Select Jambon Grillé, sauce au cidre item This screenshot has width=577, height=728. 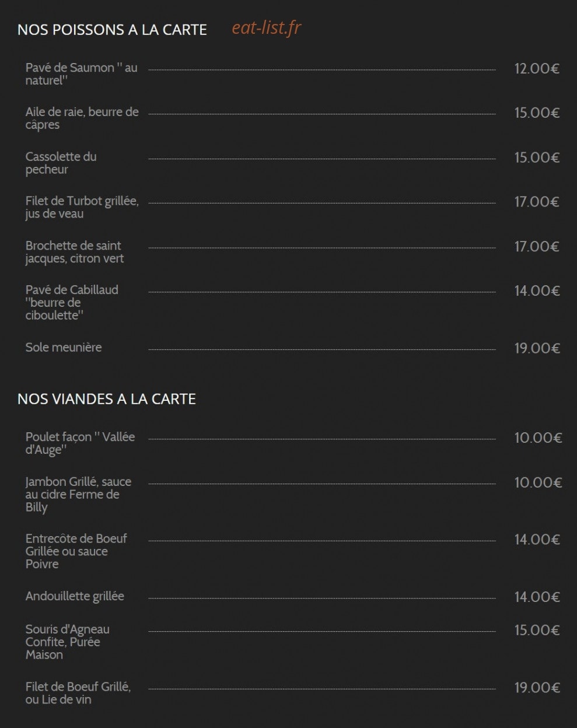(78, 495)
